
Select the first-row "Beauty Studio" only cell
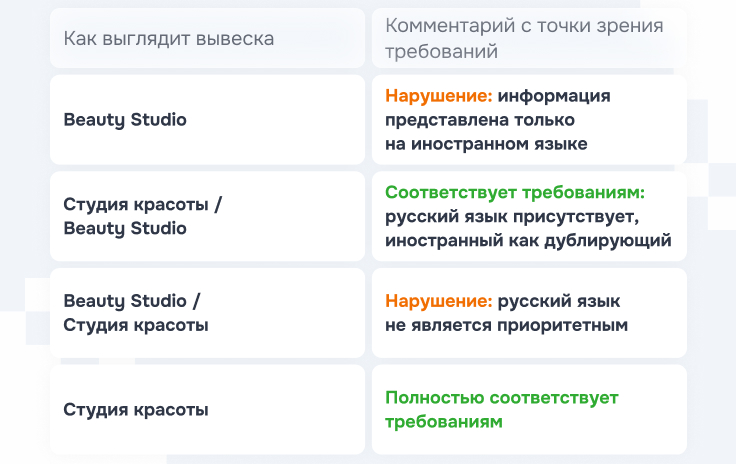coord(125,120)
